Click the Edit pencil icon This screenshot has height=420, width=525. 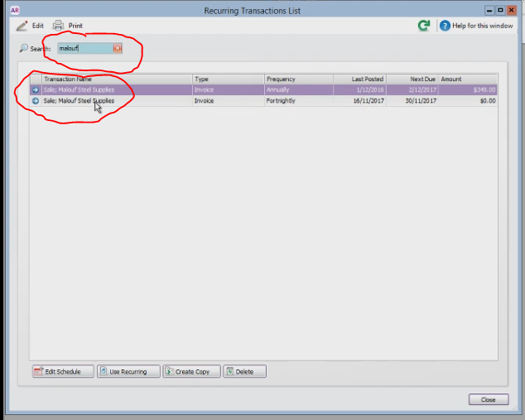click(22, 26)
